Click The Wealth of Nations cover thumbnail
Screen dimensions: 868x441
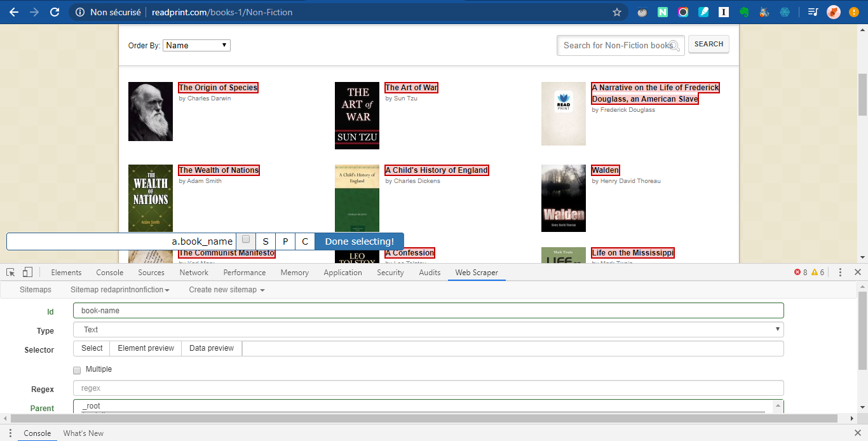tap(151, 198)
